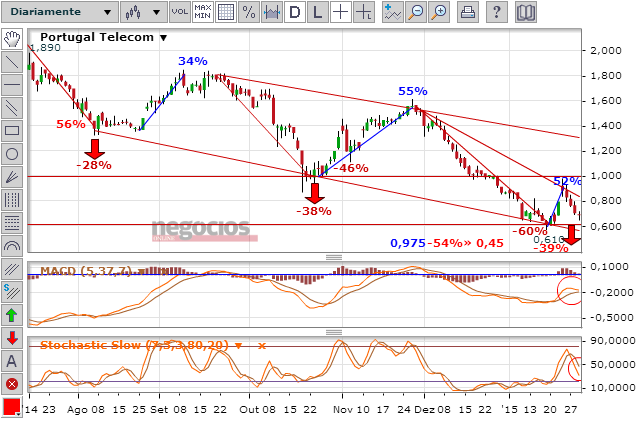Click the -60% red label
Viewport: 639px width, 421px height.
tap(529, 231)
